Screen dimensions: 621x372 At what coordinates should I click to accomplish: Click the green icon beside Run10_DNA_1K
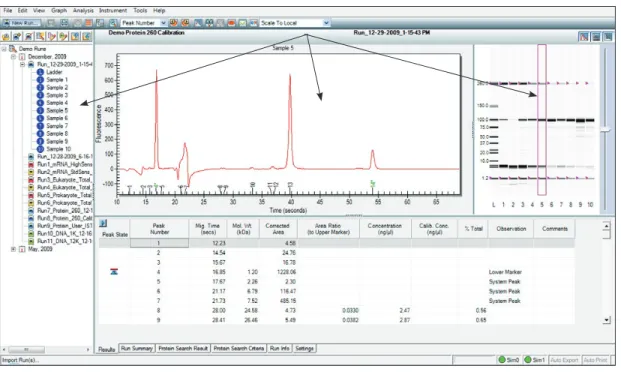click(x=31, y=234)
